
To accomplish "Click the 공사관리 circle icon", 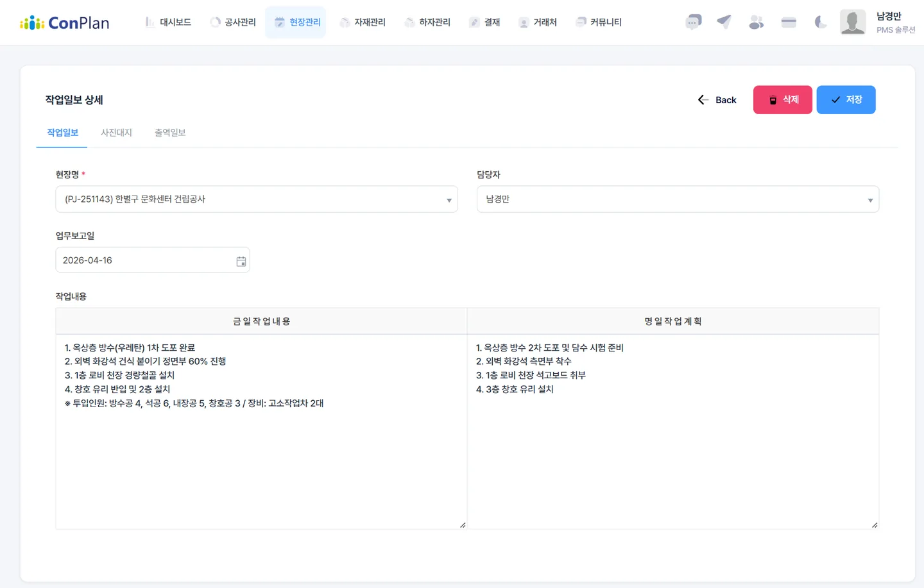I will click(x=216, y=22).
